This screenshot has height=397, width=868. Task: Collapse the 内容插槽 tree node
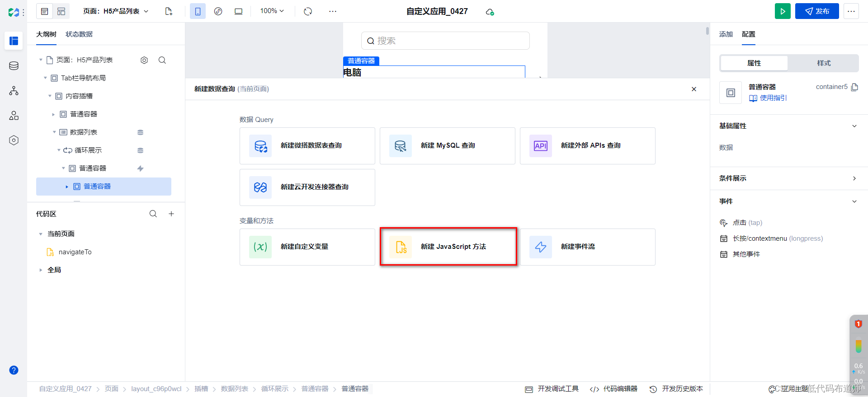(x=50, y=96)
